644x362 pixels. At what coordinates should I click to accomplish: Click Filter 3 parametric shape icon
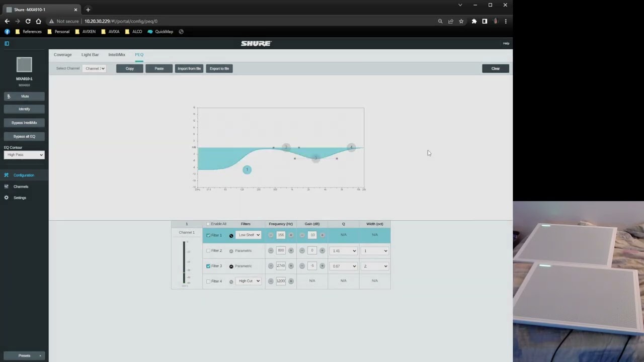click(x=231, y=266)
